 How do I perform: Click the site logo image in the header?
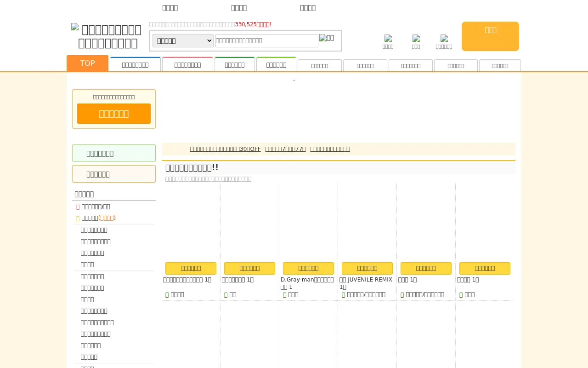(x=106, y=36)
